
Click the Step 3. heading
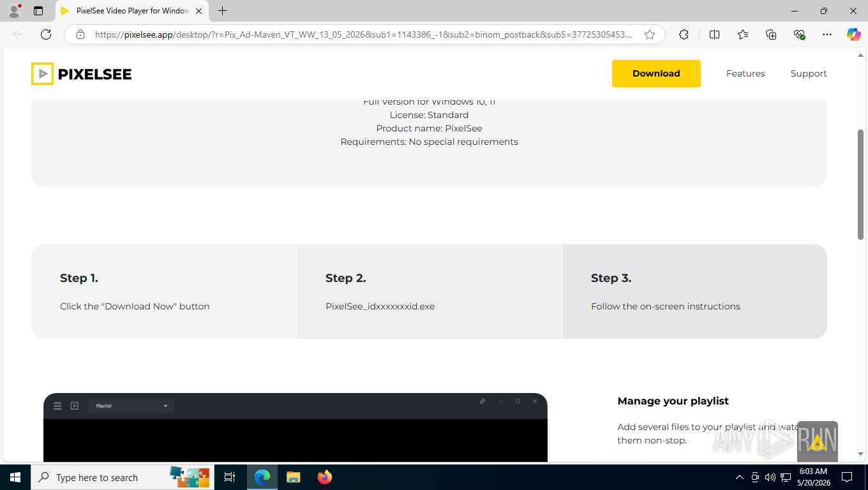pos(611,278)
